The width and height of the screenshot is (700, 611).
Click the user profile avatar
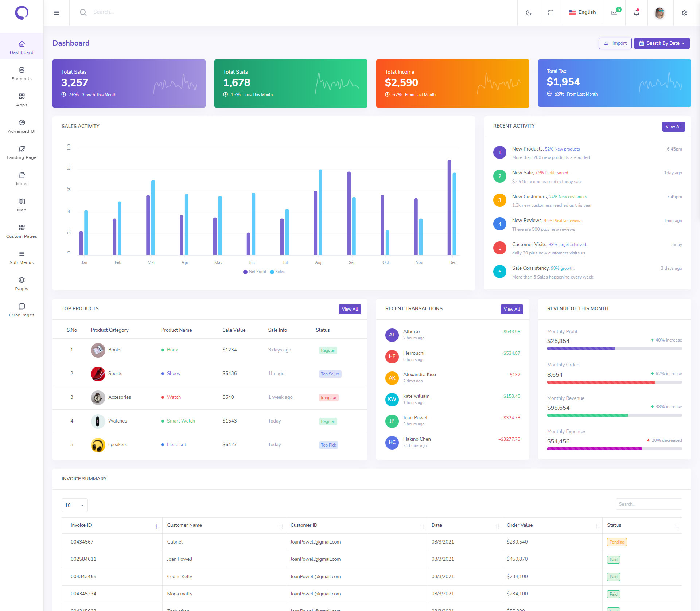(660, 13)
